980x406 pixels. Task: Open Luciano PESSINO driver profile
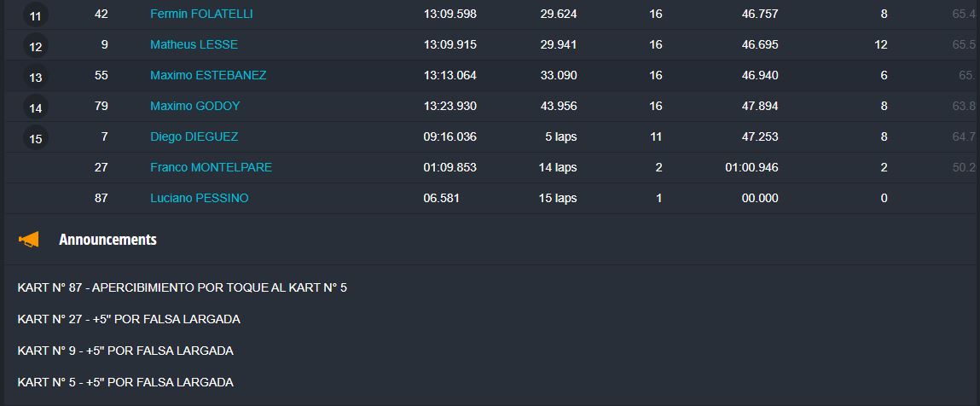point(200,198)
